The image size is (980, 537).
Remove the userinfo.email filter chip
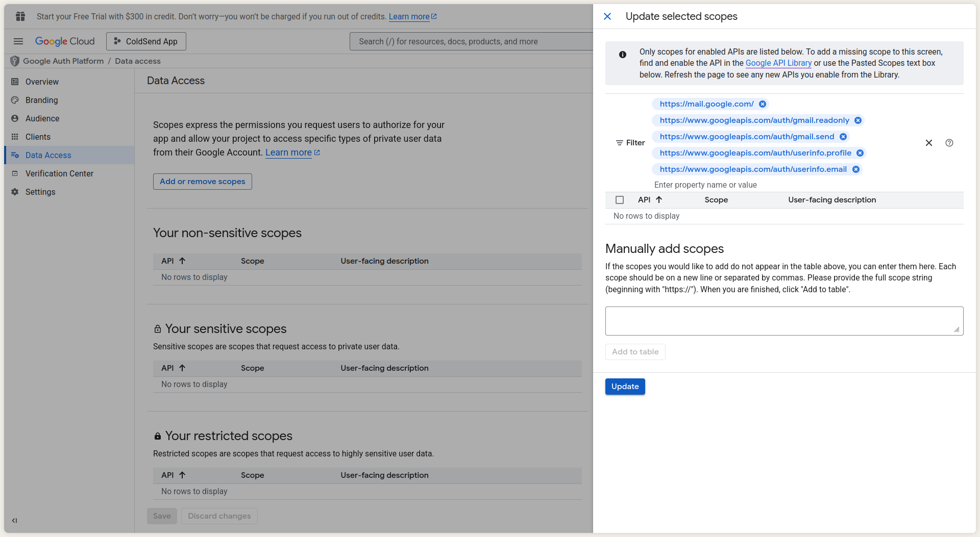856,169
